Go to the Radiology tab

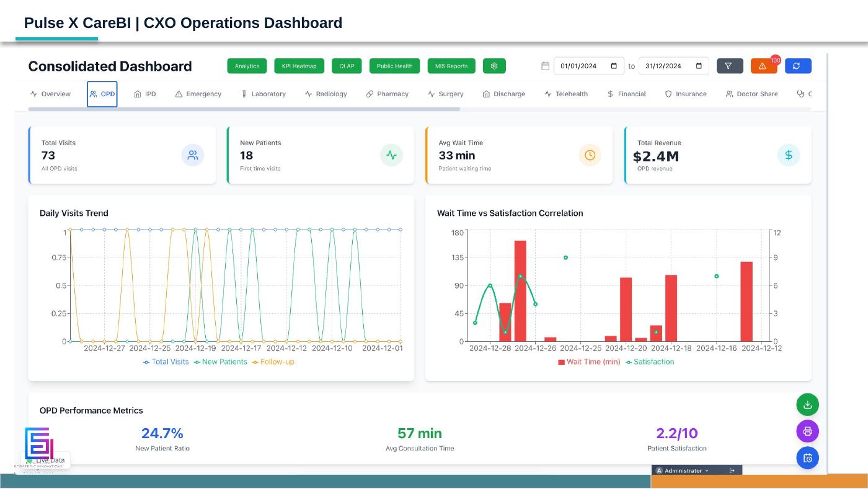coord(325,94)
